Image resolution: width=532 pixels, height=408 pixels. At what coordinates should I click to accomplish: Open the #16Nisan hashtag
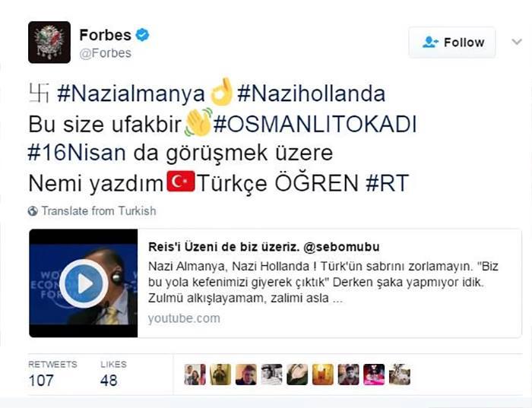[x=77, y=153]
